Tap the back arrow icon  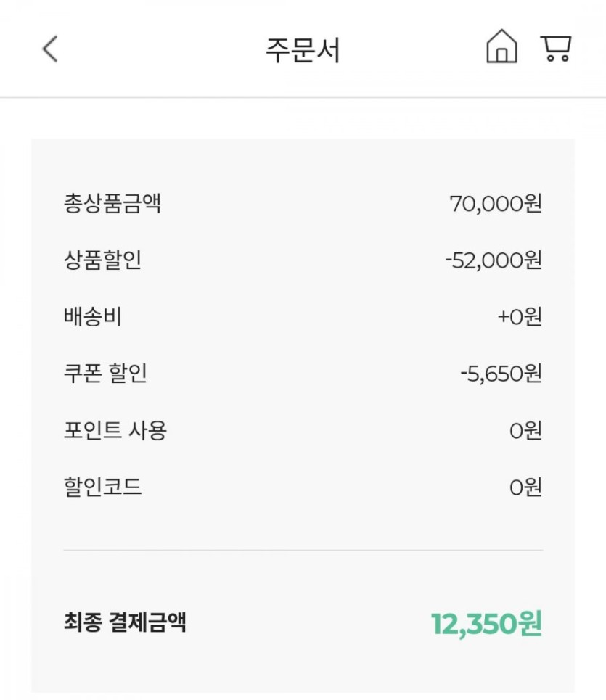pyautogui.click(x=49, y=49)
